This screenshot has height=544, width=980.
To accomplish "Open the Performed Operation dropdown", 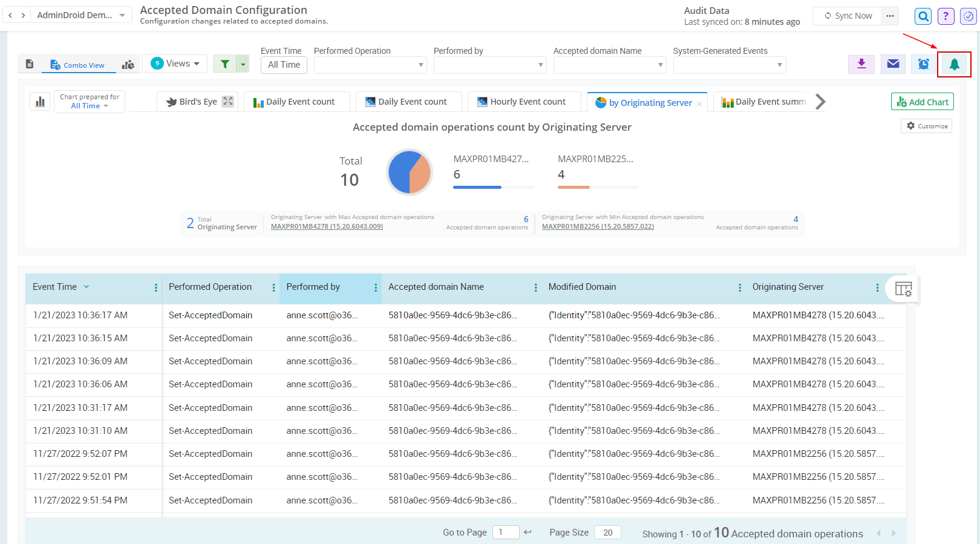I will (370, 65).
